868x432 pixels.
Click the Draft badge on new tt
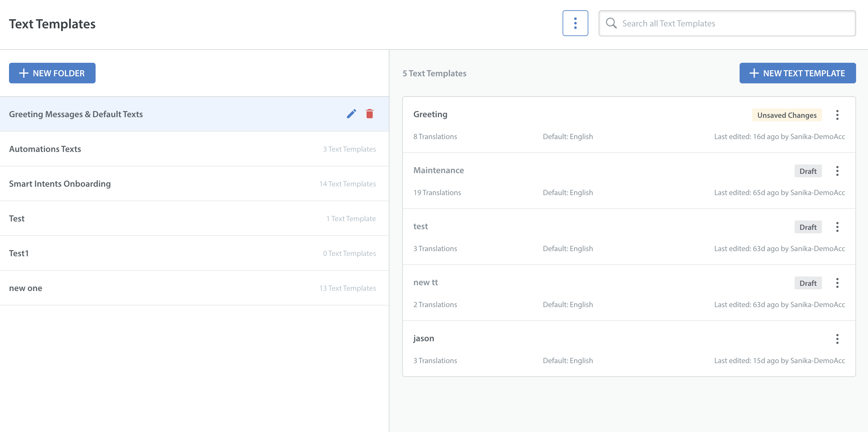coord(808,283)
